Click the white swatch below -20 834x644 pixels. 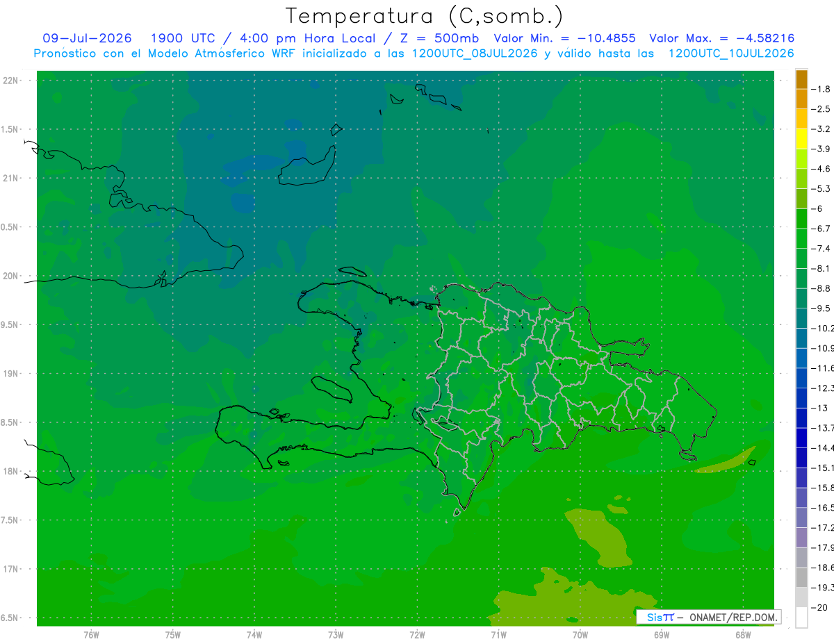tap(801, 617)
